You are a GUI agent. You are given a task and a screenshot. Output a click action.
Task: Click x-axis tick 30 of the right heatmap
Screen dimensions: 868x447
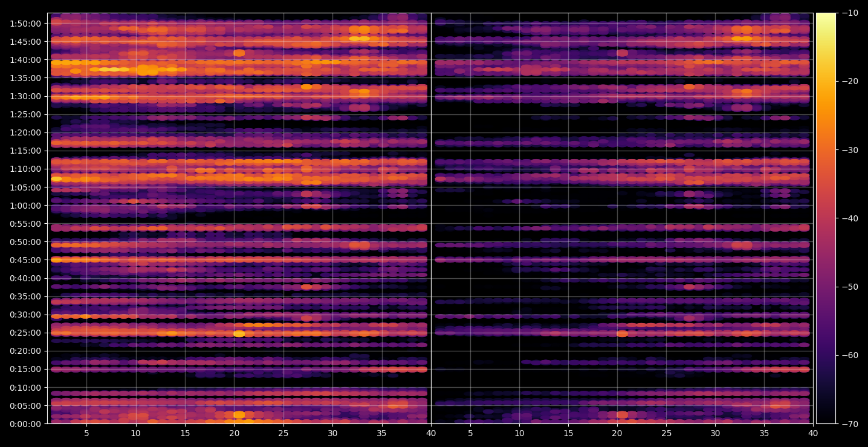(x=716, y=433)
